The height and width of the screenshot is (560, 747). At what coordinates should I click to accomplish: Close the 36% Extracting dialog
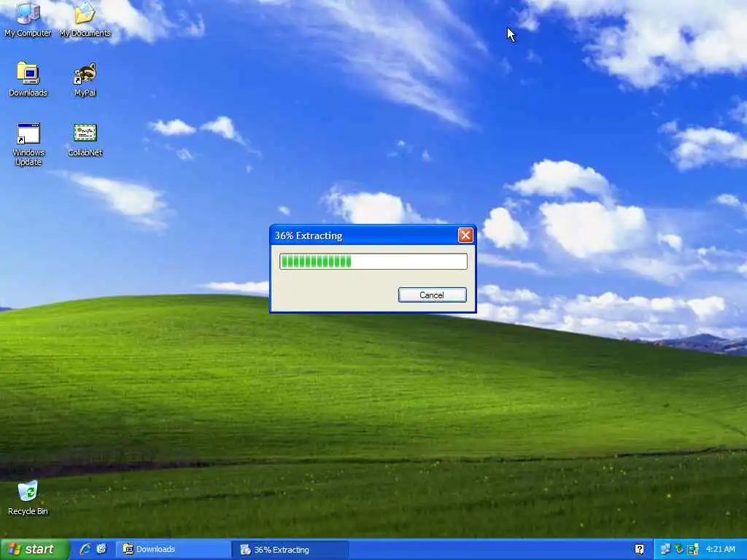[465, 235]
